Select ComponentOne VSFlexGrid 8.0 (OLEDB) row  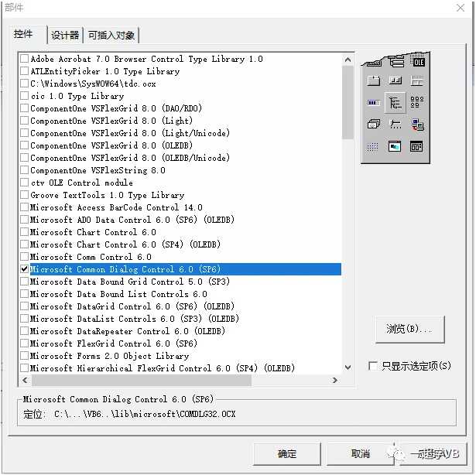click(180, 145)
